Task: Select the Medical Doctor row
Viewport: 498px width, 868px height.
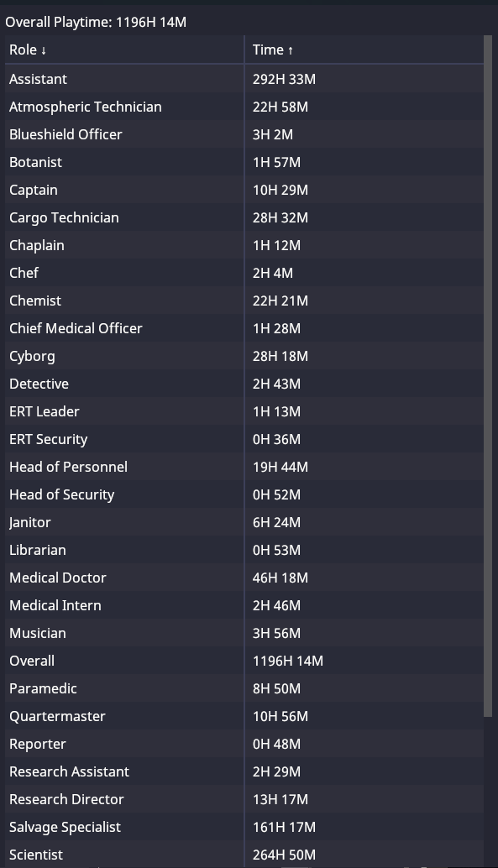Action: click(x=244, y=578)
